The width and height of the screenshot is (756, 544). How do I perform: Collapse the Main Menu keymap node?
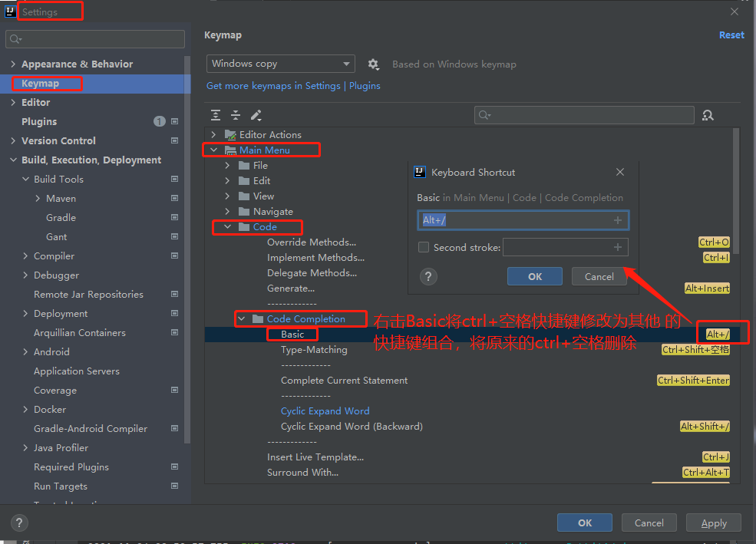tap(213, 150)
